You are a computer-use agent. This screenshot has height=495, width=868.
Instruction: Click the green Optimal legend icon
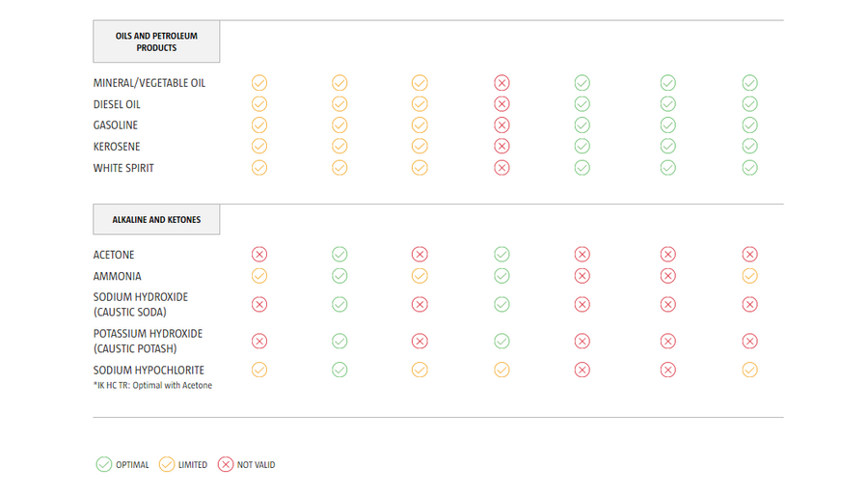103,464
